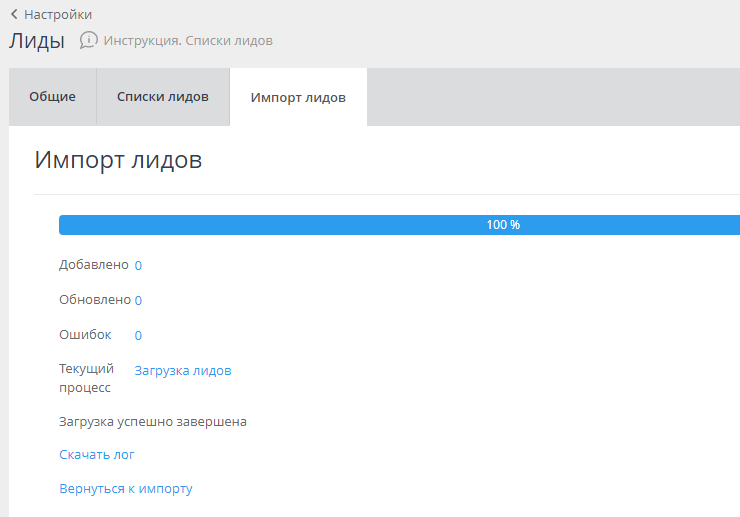This screenshot has height=517, width=740.
Task: Click the Обновлено count value
Action: pyautogui.click(x=138, y=300)
